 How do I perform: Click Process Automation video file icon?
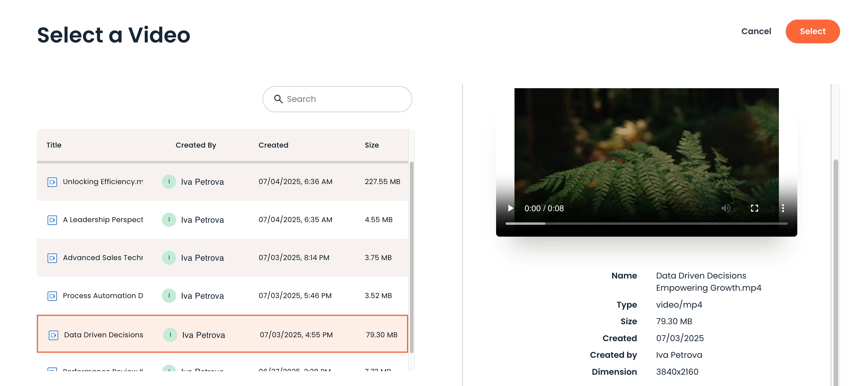52,296
